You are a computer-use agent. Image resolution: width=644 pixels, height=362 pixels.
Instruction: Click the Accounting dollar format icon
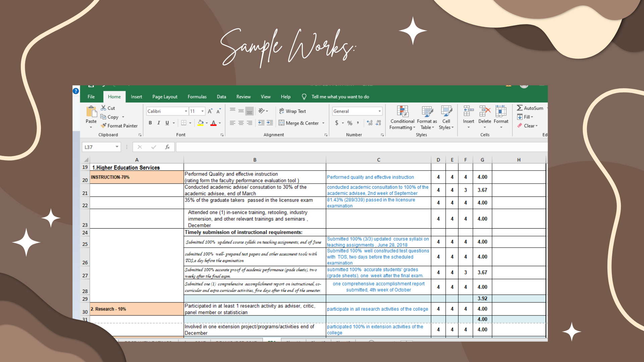coord(337,123)
